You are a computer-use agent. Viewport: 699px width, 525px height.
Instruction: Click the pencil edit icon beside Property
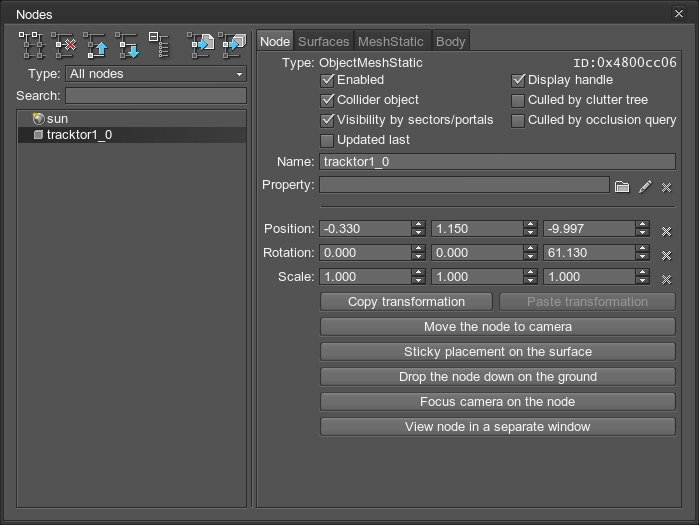click(x=645, y=186)
